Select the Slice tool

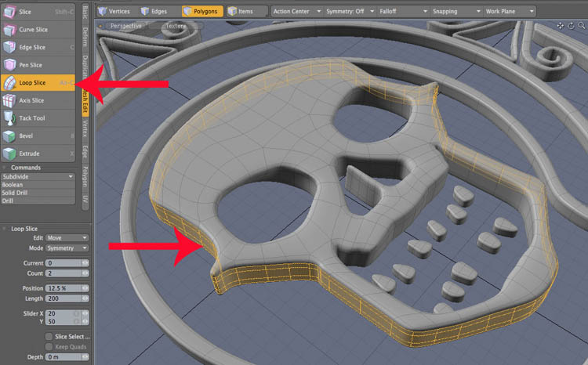coord(38,12)
